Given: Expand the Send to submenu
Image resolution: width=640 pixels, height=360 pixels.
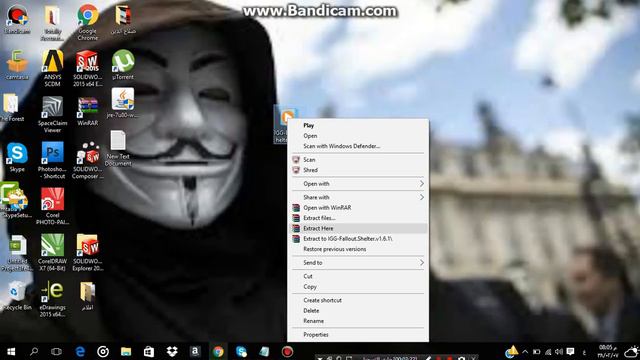Looking at the screenshot, I should (x=358, y=263).
